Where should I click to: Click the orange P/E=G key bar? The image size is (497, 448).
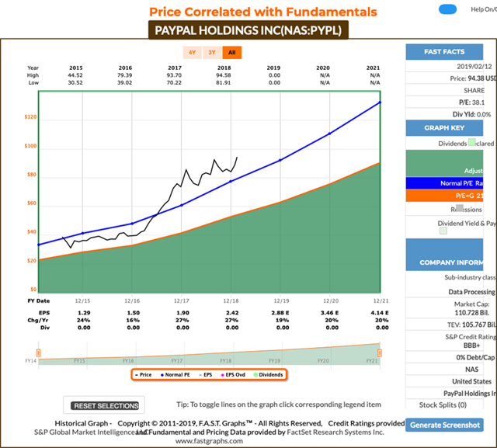[x=444, y=196]
